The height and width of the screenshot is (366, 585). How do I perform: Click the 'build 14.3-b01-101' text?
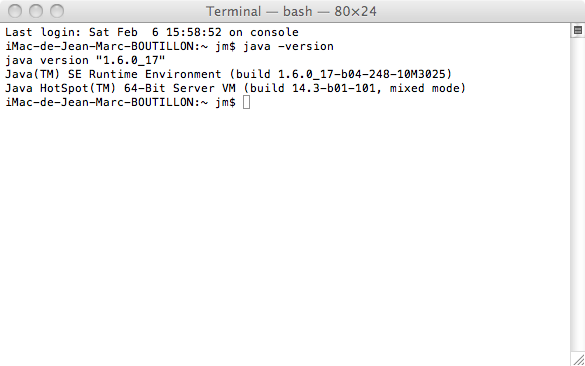(313, 88)
